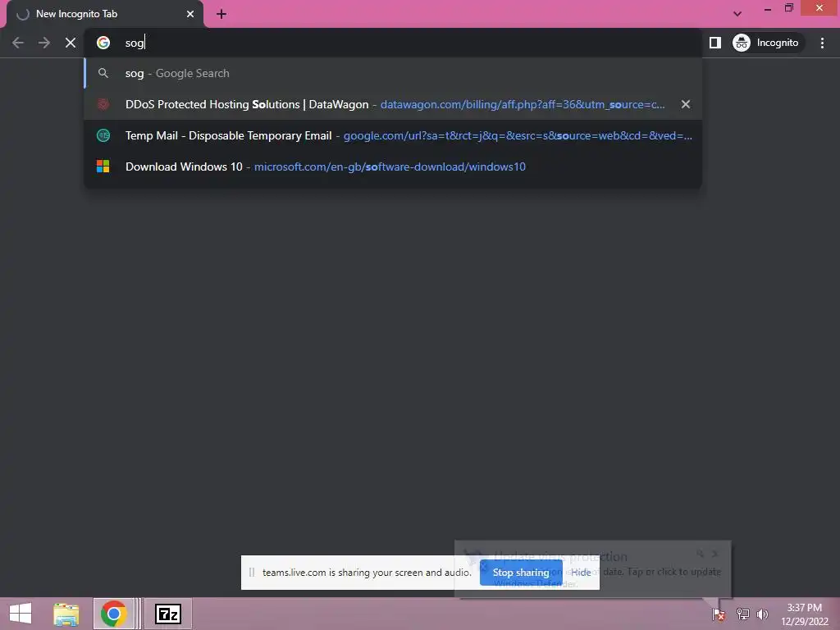Click the forward navigation arrow

(x=44, y=43)
